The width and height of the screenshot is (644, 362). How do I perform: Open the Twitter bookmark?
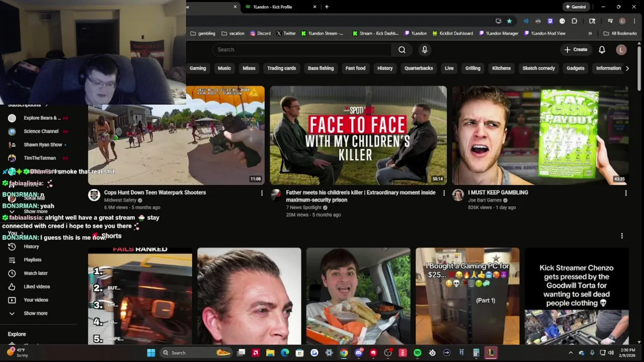[x=286, y=33]
